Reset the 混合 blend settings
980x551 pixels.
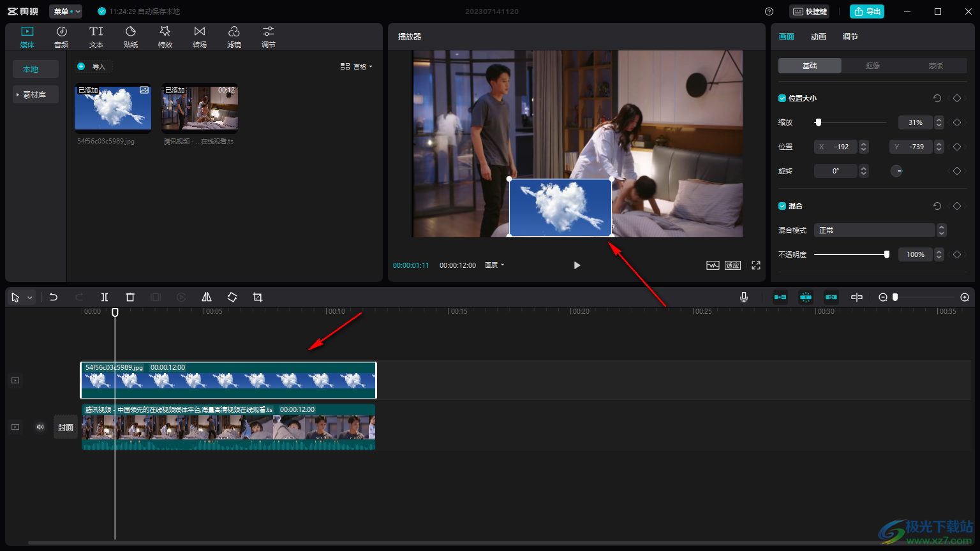937,206
